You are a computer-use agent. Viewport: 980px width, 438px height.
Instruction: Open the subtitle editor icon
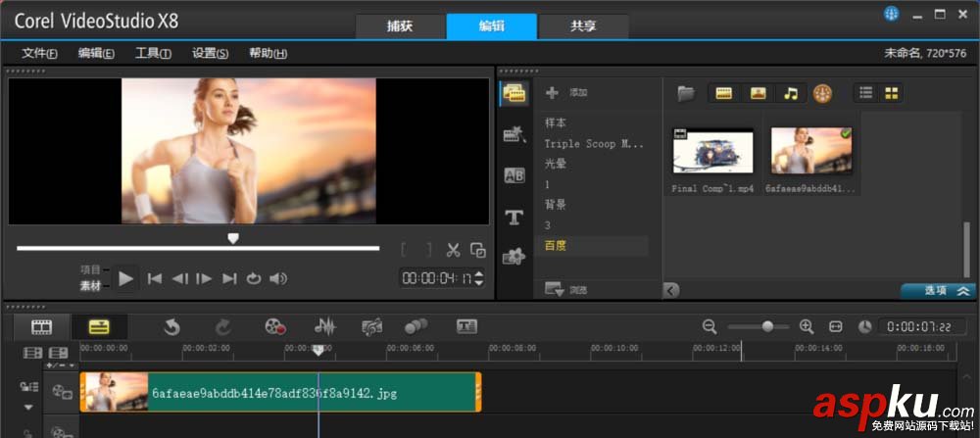click(x=466, y=326)
